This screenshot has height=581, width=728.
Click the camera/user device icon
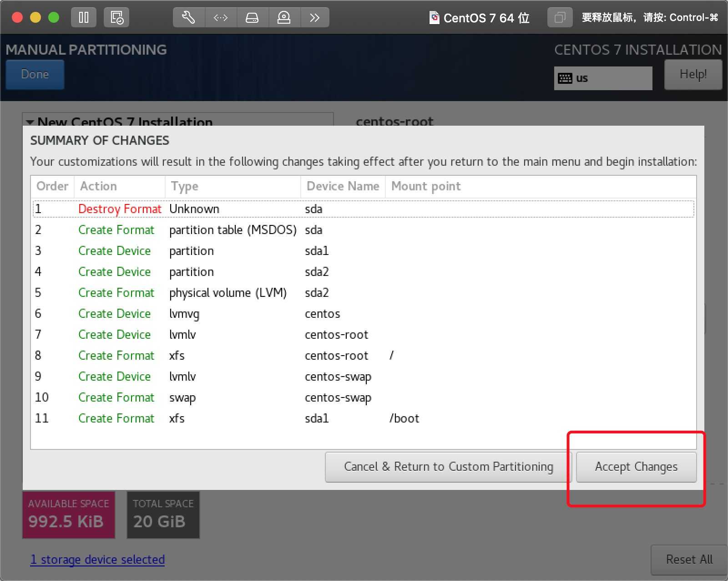(284, 18)
